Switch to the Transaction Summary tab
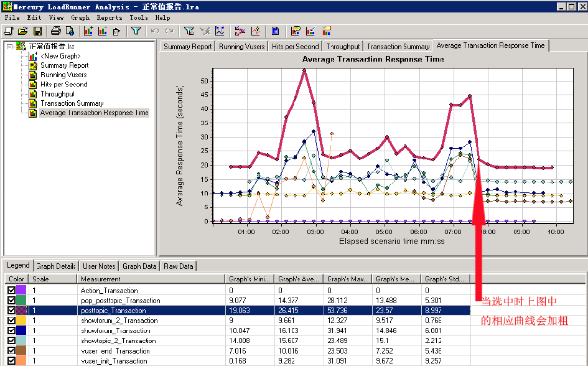Viewport: 588px width, 366px height. 398,47
